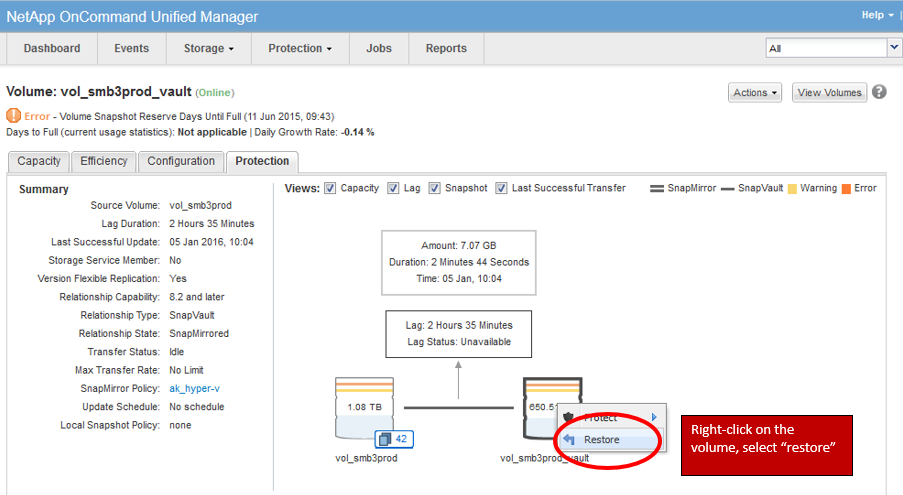903x495 pixels.
Task: Open the Jobs page
Action: point(379,48)
